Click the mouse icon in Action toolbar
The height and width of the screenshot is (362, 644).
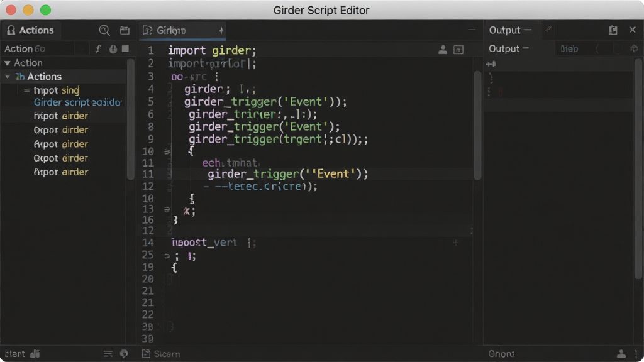tap(113, 49)
